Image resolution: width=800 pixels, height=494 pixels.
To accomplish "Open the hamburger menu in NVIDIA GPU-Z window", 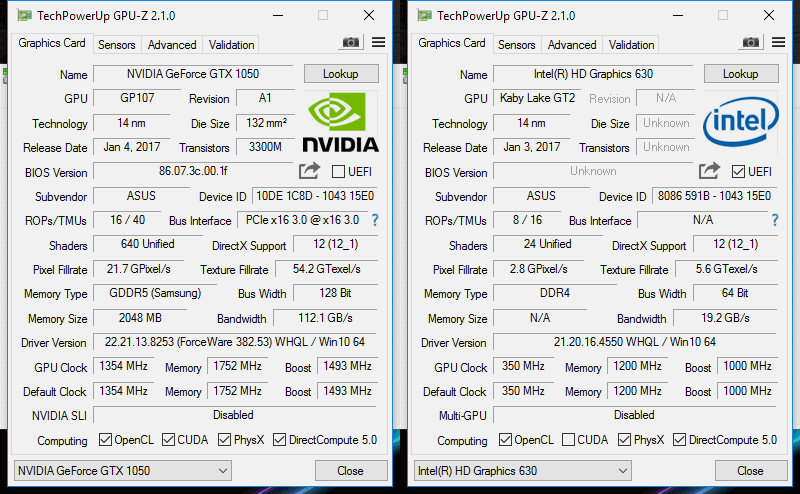I will (379, 42).
